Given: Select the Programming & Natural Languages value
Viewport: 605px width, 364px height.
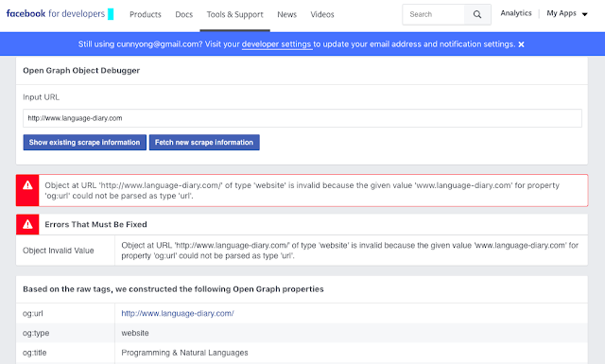Looking at the screenshot, I should [185, 353].
